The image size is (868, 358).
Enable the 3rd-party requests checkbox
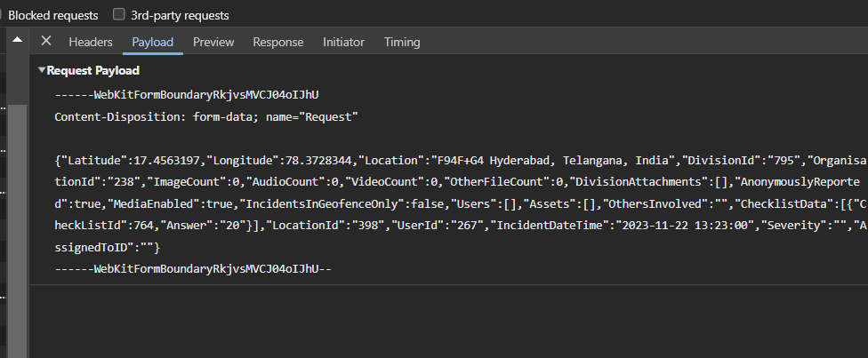(119, 15)
